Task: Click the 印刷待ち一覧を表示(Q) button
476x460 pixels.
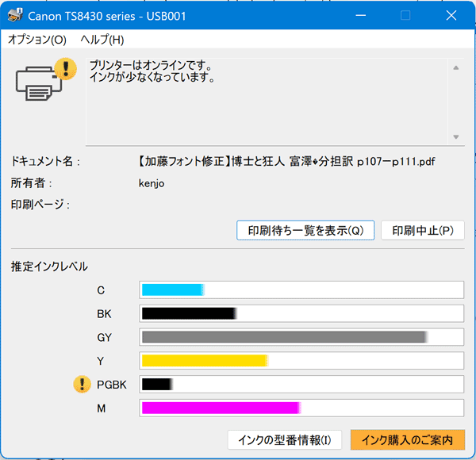Action: pos(305,230)
